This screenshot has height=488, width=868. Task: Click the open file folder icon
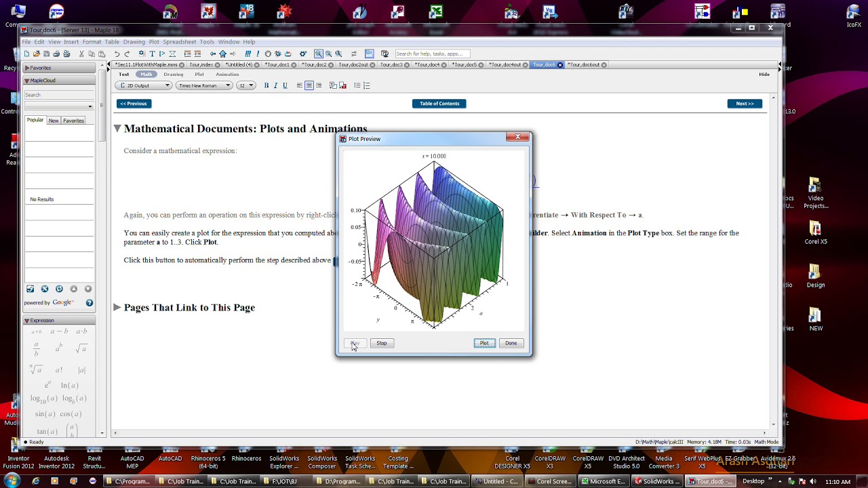(37, 54)
